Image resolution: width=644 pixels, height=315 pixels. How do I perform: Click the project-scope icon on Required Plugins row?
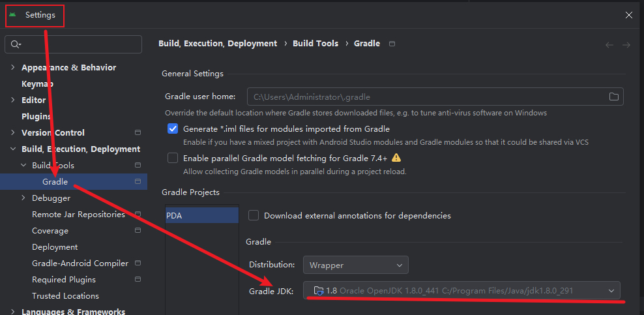click(138, 279)
